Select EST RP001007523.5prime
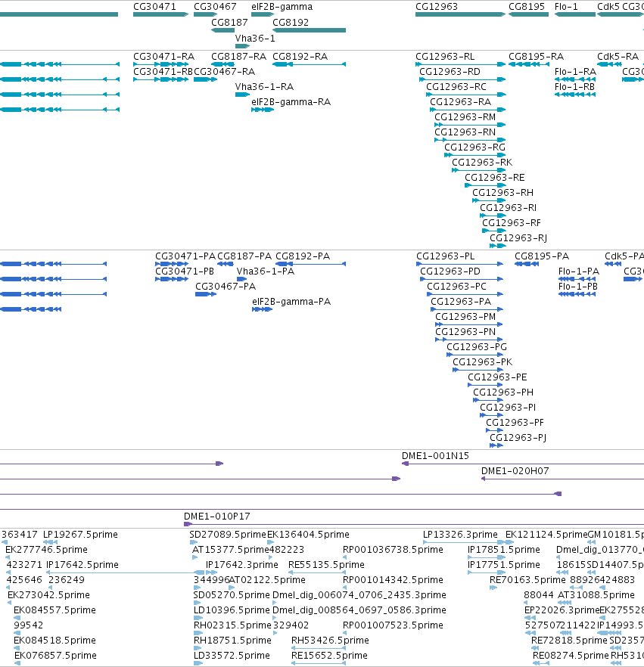The image size is (644, 667). point(393,625)
